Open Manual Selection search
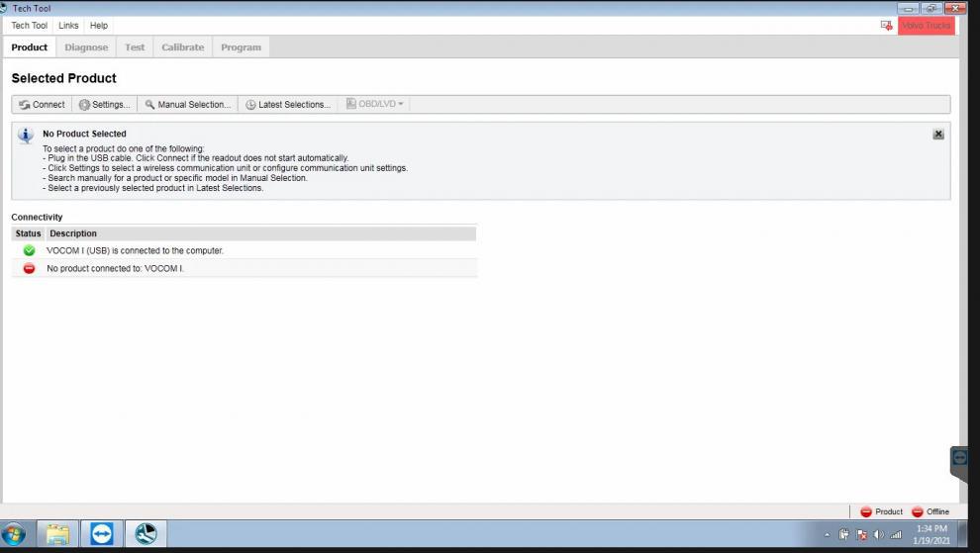 [x=187, y=104]
